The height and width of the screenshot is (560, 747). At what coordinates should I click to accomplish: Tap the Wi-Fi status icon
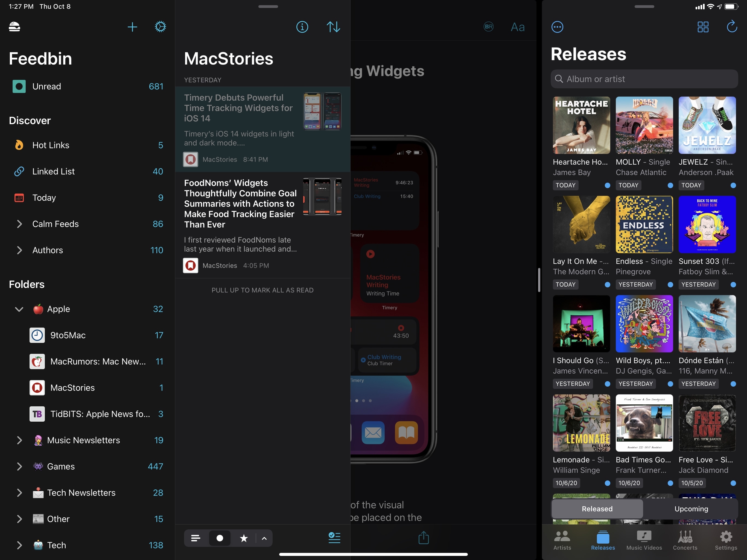pos(711,6)
